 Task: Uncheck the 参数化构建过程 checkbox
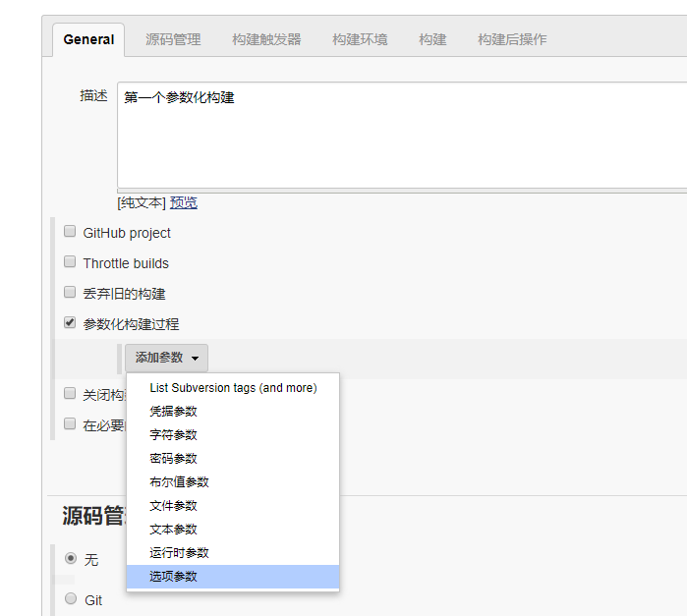(x=70, y=322)
